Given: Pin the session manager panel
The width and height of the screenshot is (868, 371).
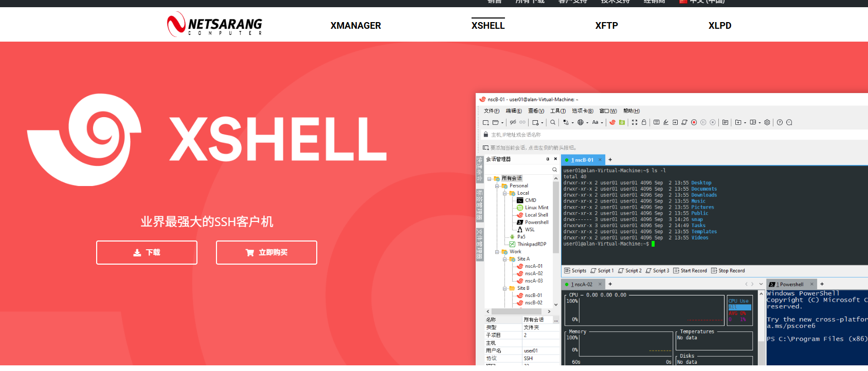Looking at the screenshot, I should pyautogui.click(x=548, y=159).
